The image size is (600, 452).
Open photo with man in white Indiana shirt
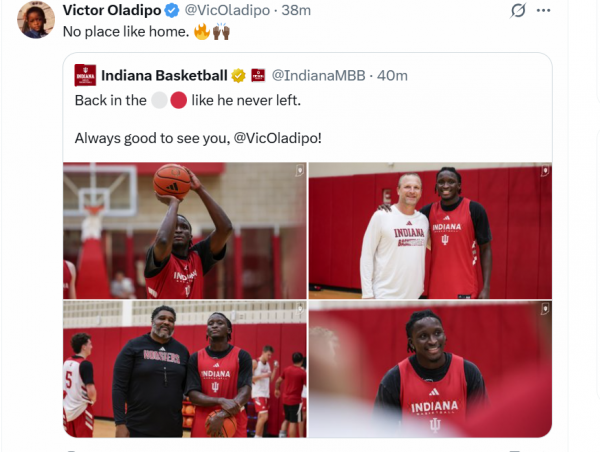tap(430, 230)
